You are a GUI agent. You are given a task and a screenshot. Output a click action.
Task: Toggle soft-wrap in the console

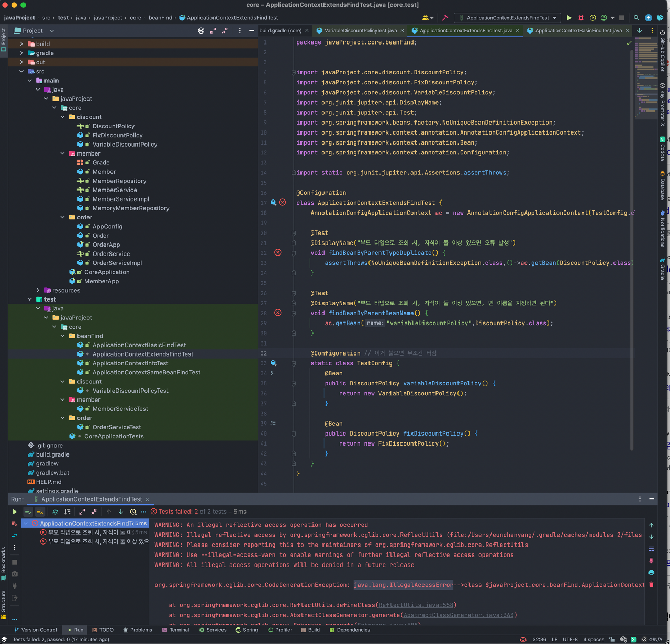tap(651, 549)
